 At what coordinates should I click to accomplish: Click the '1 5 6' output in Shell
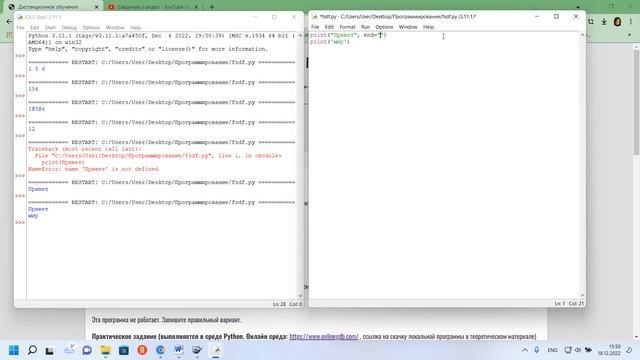[x=37, y=69]
